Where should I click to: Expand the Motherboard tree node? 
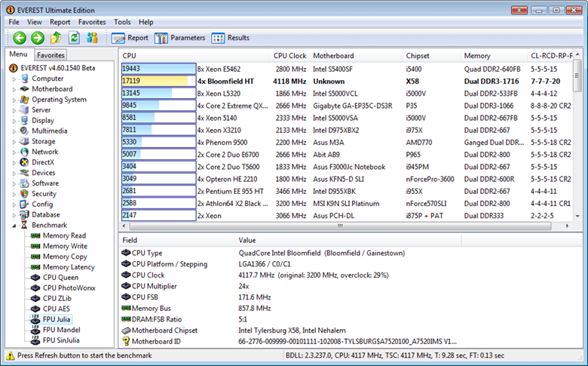coord(14,89)
